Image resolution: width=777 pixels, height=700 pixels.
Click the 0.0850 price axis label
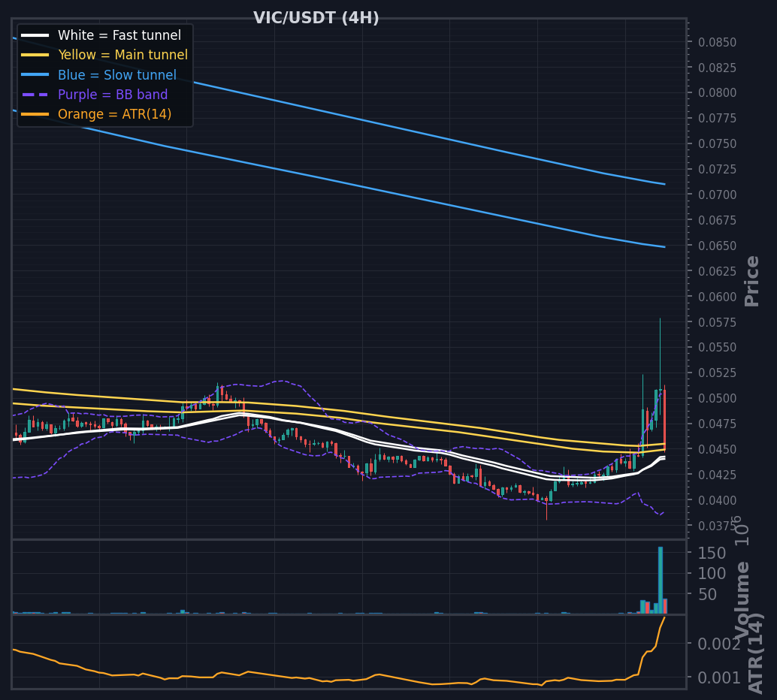click(x=717, y=42)
